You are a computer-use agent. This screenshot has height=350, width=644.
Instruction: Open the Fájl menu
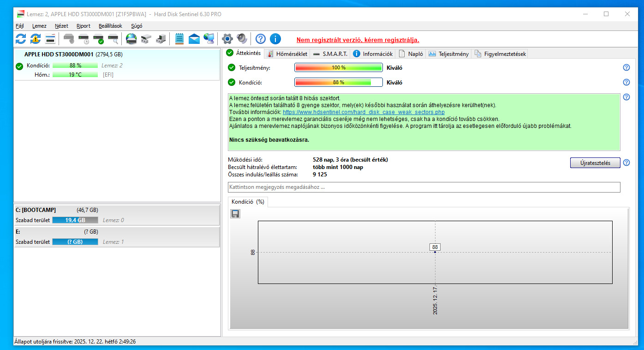coord(20,26)
